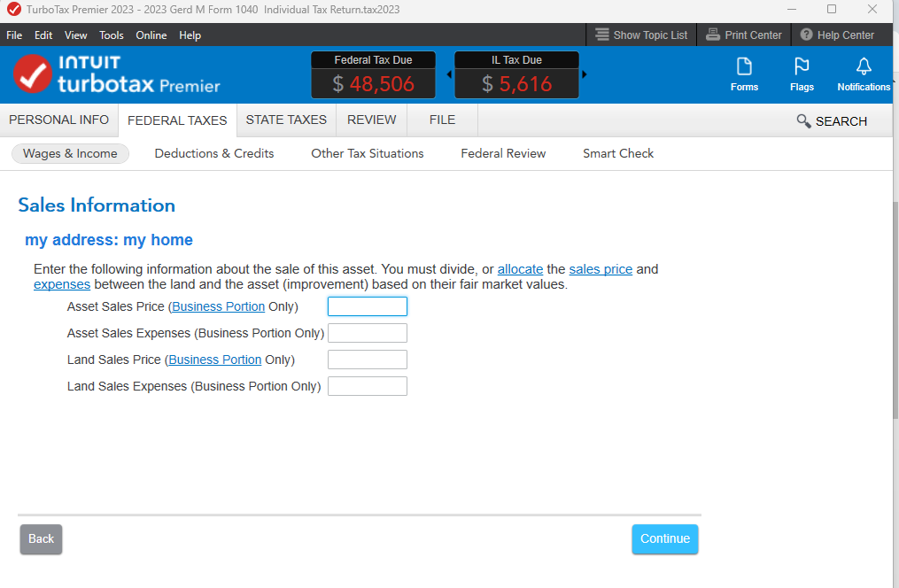Switch to the STATE TAXES tab
The image size is (899, 588).
[x=286, y=120]
